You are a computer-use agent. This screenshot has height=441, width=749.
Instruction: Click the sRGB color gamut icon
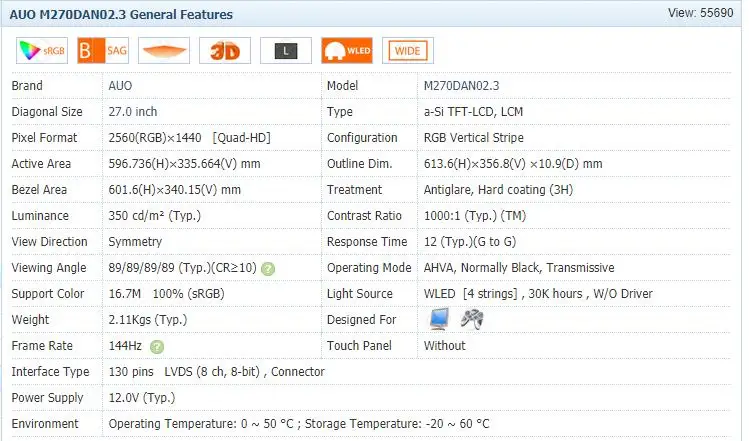42,51
